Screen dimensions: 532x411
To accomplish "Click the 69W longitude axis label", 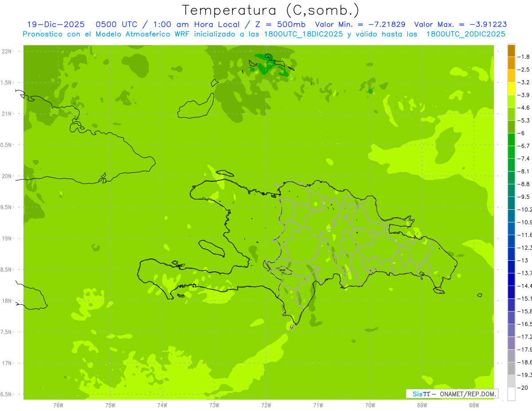I will (x=422, y=405).
